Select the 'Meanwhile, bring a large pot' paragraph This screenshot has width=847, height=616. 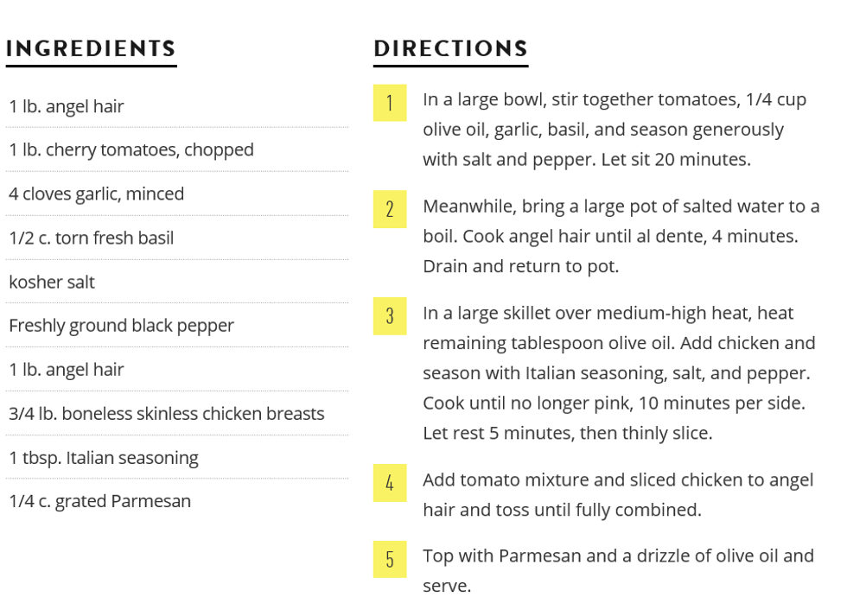pyautogui.click(x=621, y=236)
